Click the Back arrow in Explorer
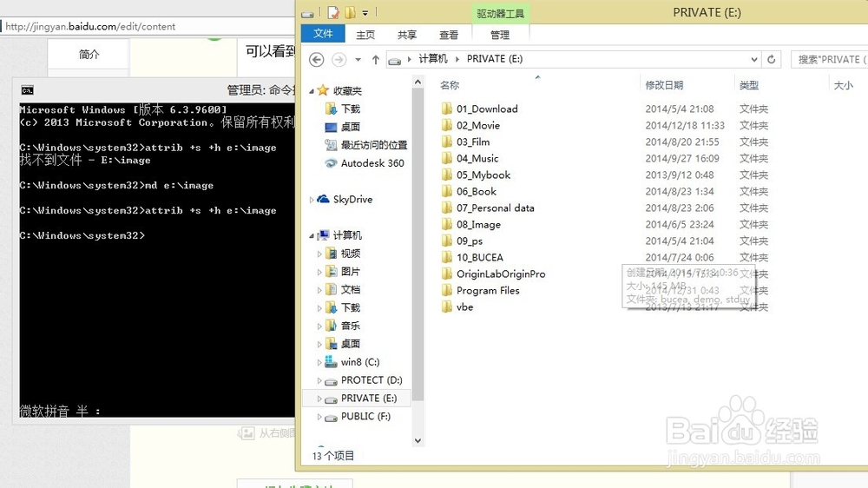 click(x=316, y=59)
